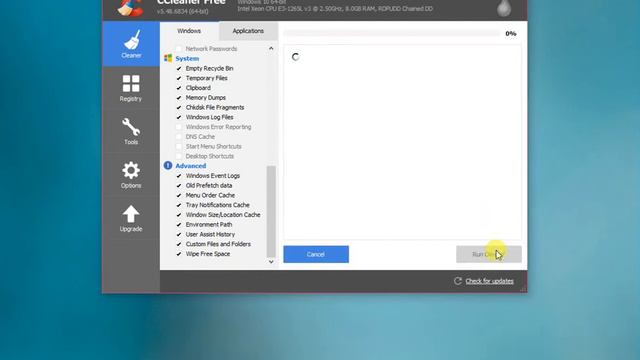Click the refresh icon beside Check for updates
The image size is (640, 360).
(458, 281)
